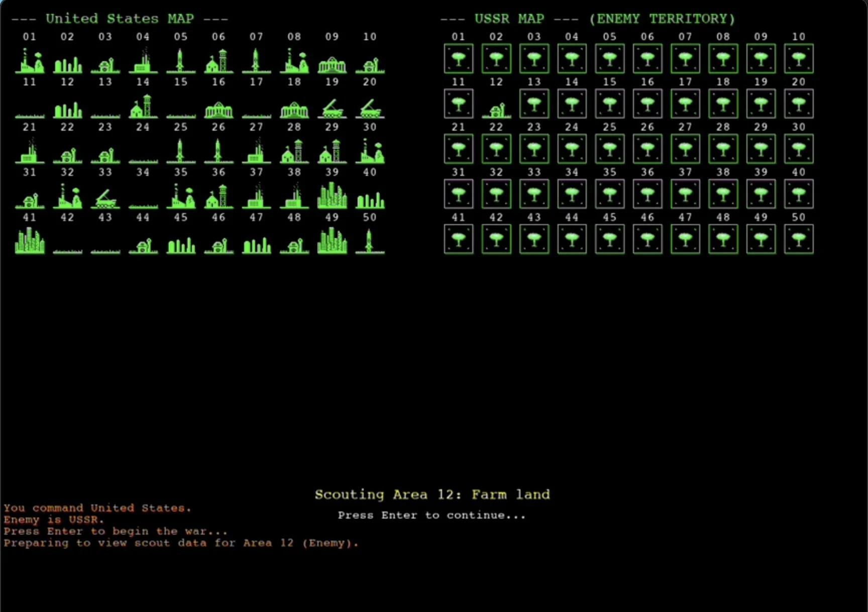Viewport: 868px width, 612px height.
Task: Select the mushroom cloud tile in USSR area 01
Action: (459, 59)
